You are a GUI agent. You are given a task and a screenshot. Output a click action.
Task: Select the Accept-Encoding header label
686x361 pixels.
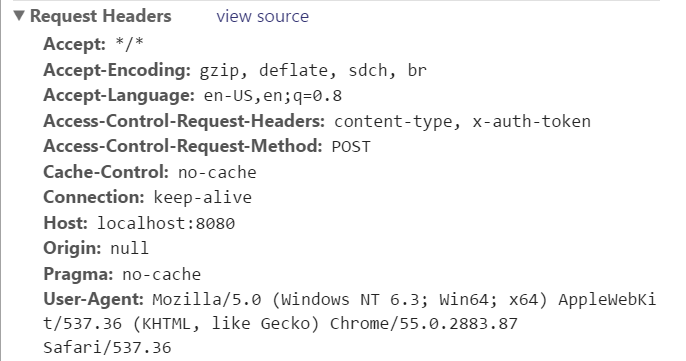point(117,70)
